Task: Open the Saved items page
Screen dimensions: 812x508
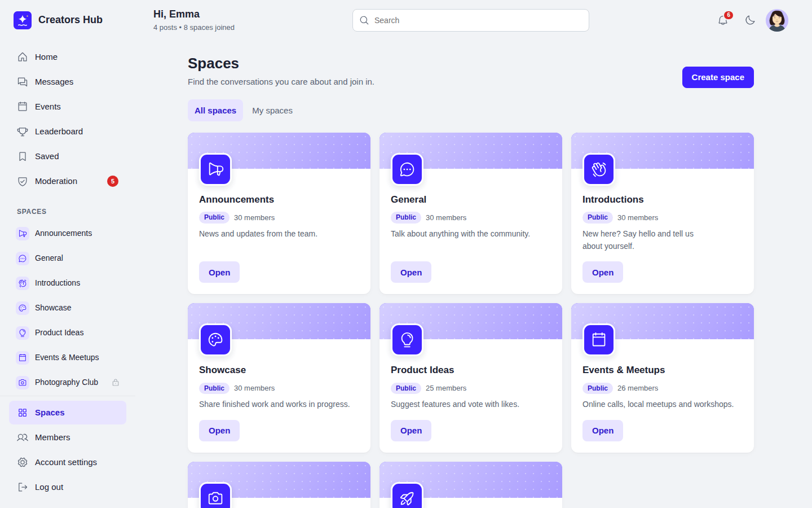Action: click(x=68, y=156)
